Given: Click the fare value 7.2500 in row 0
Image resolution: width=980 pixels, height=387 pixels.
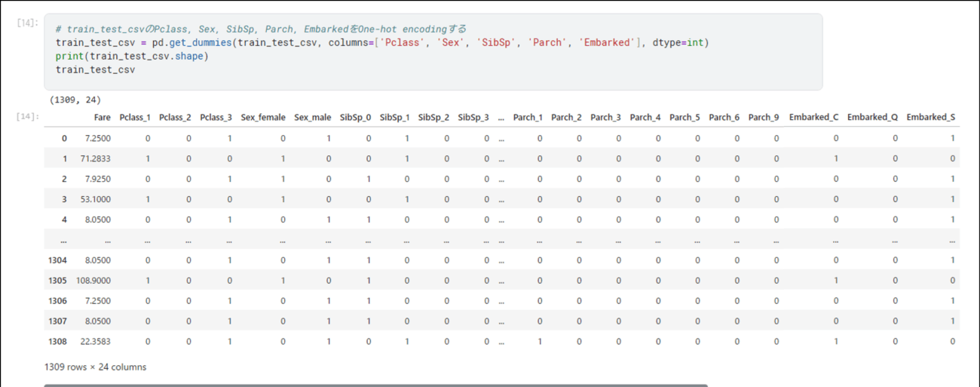Looking at the screenshot, I should 97,138.
